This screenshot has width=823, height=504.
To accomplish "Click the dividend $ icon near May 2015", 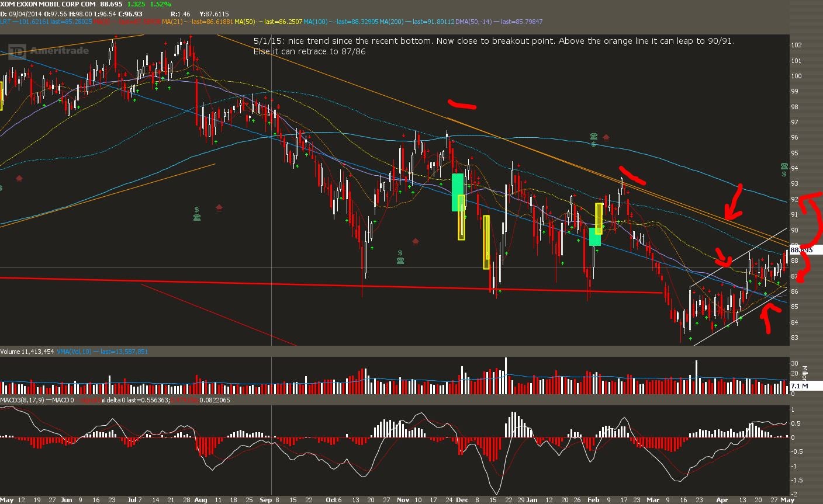I will (784, 174).
